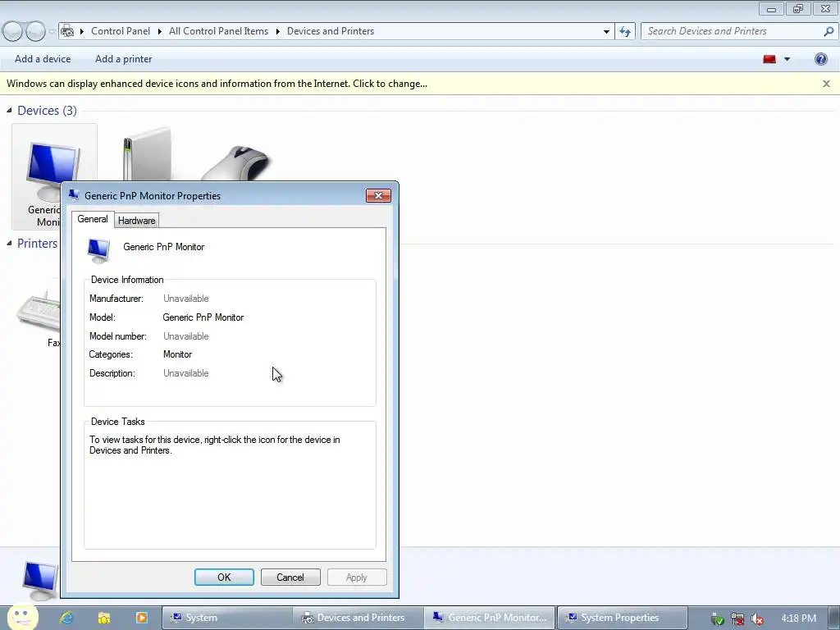Open recent pages dropdown next to Forward
Image resolution: width=840 pixels, height=630 pixels.
point(52,32)
